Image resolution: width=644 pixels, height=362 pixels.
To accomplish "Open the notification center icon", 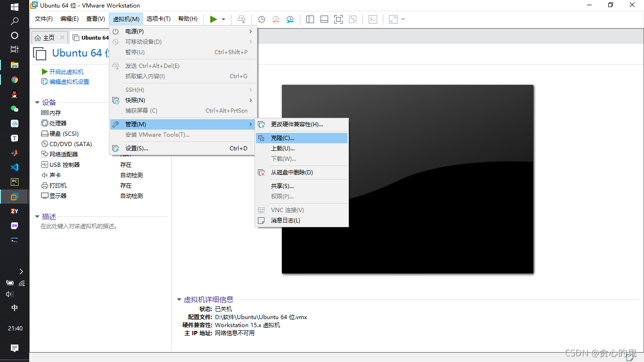I will 15,348.
